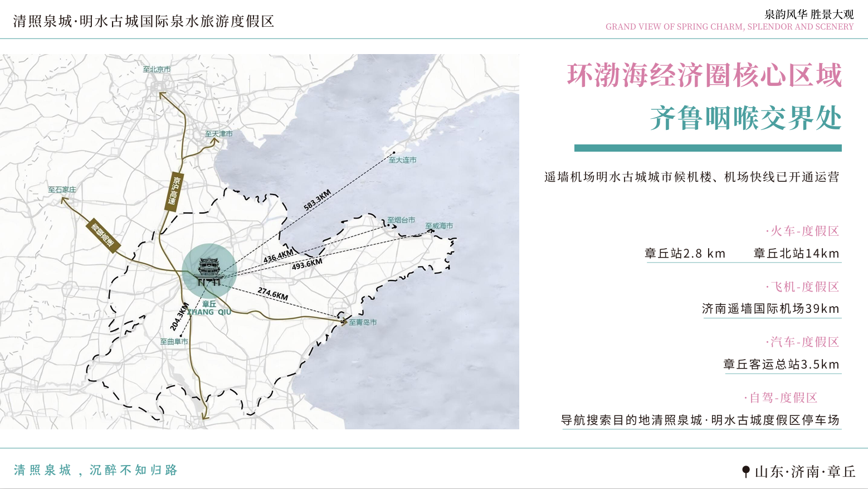Click the 至北京市 map label
The image size is (868, 489).
point(157,70)
